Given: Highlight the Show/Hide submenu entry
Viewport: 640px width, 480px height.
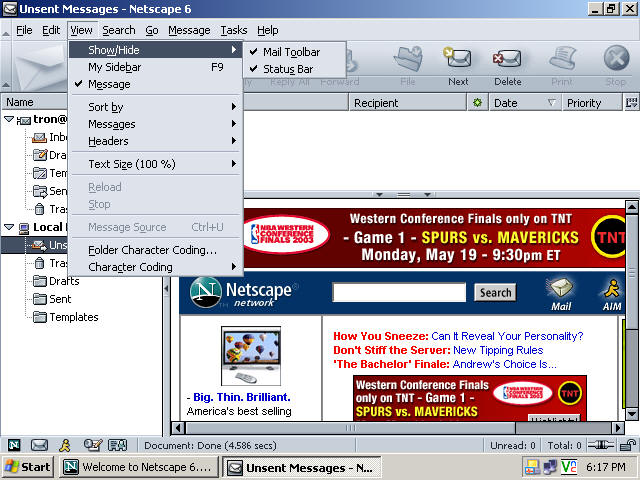Looking at the screenshot, I should [156, 50].
